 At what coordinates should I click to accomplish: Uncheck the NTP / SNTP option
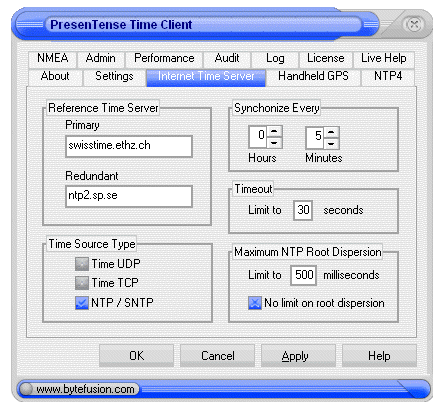point(82,303)
